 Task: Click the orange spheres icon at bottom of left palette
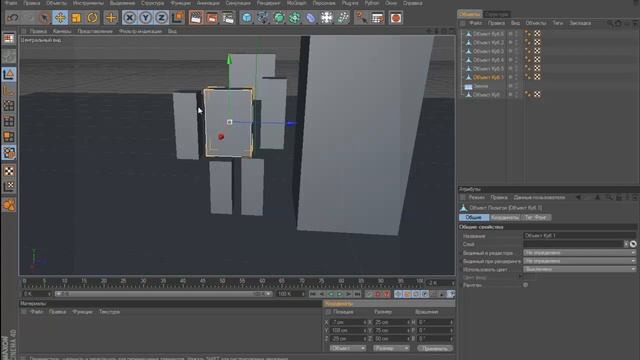9,205
